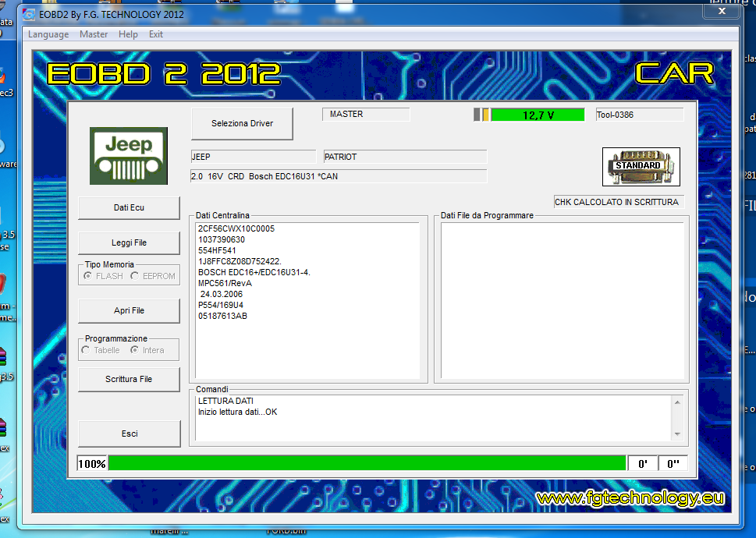Click the Dati Ecu button
The image size is (756, 538).
[x=129, y=207]
